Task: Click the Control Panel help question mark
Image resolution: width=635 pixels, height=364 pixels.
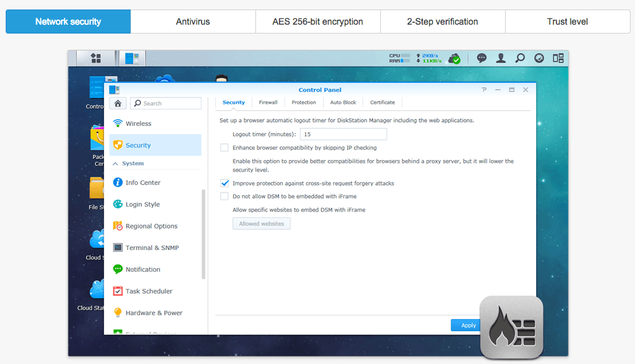Action: pyautogui.click(x=484, y=90)
